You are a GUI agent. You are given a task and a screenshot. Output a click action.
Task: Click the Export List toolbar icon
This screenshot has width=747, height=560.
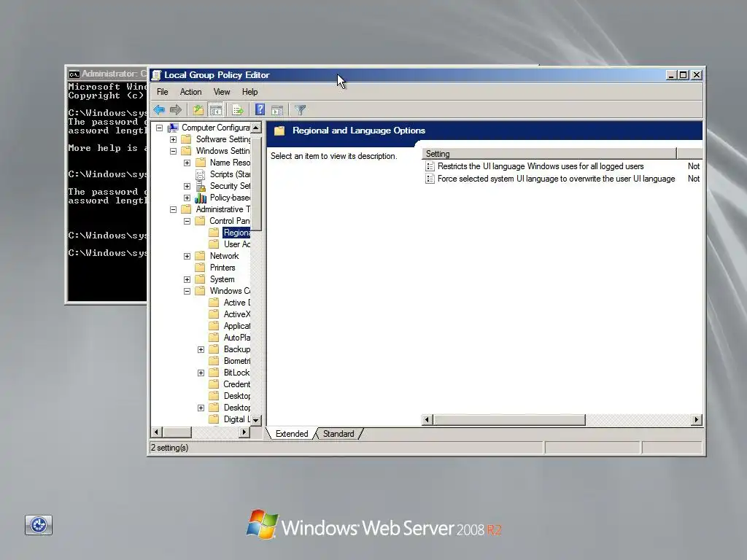click(238, 111)
